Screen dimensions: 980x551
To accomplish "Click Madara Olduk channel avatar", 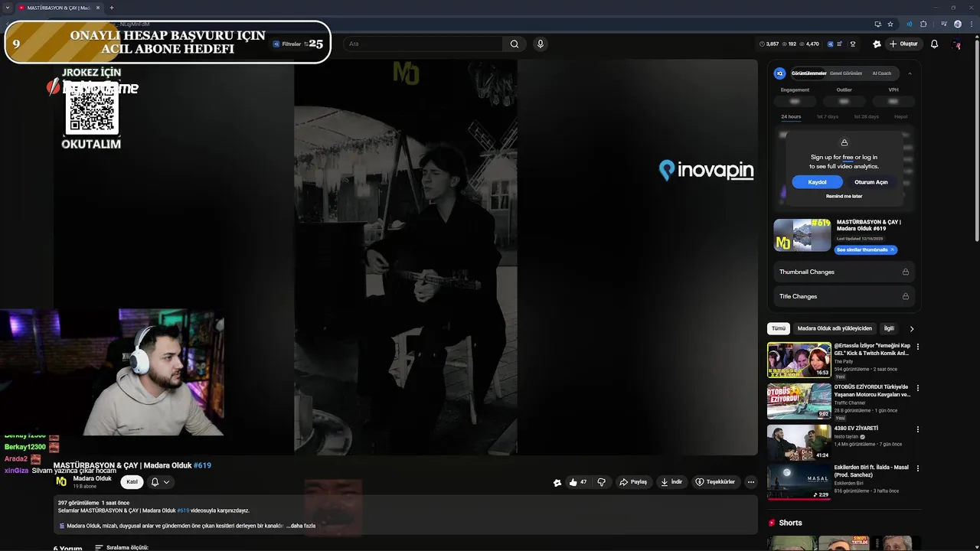I will coord(61,481).
